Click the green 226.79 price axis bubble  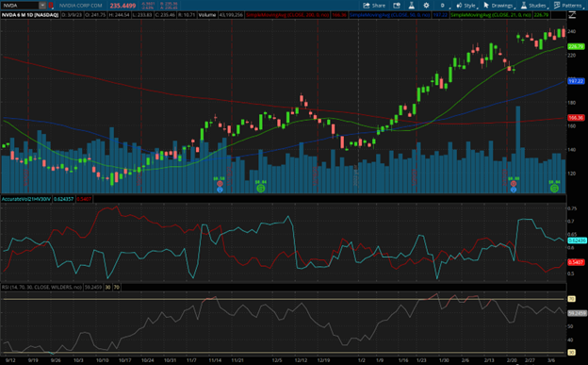pyautogui.click(x=576, y=46)
